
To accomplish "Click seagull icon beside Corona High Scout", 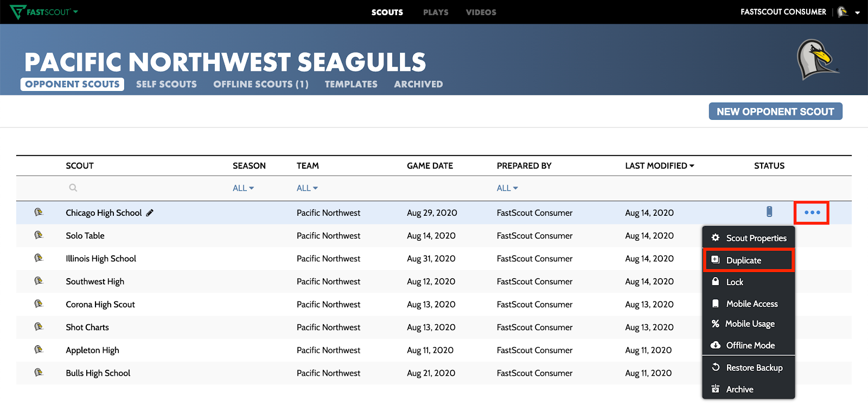I will pos(39,304).
